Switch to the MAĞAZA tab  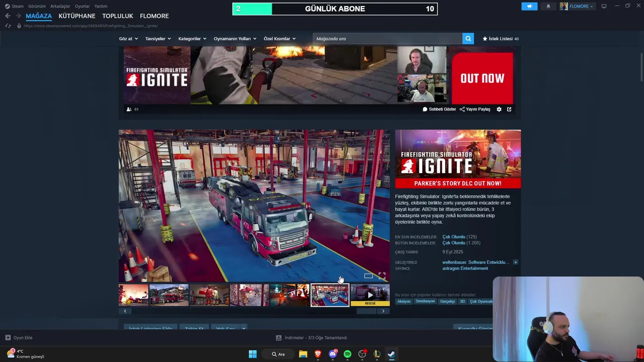pos(39,16)
